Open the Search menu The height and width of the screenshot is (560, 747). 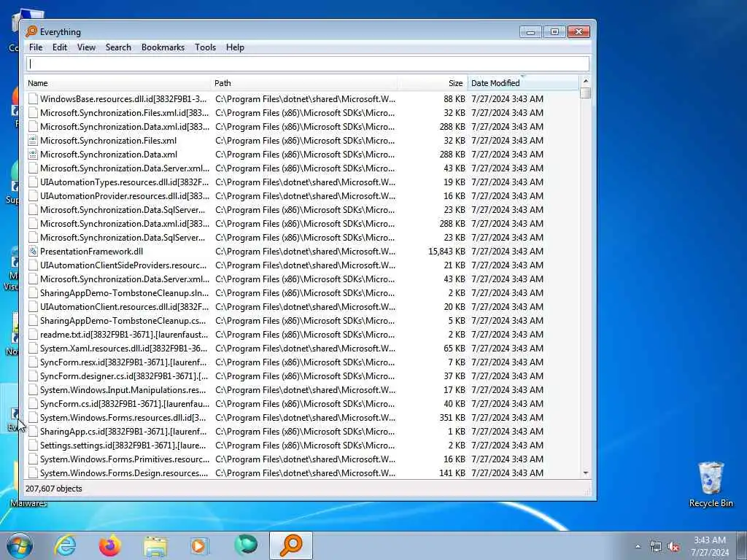click(x=118, y=47)
